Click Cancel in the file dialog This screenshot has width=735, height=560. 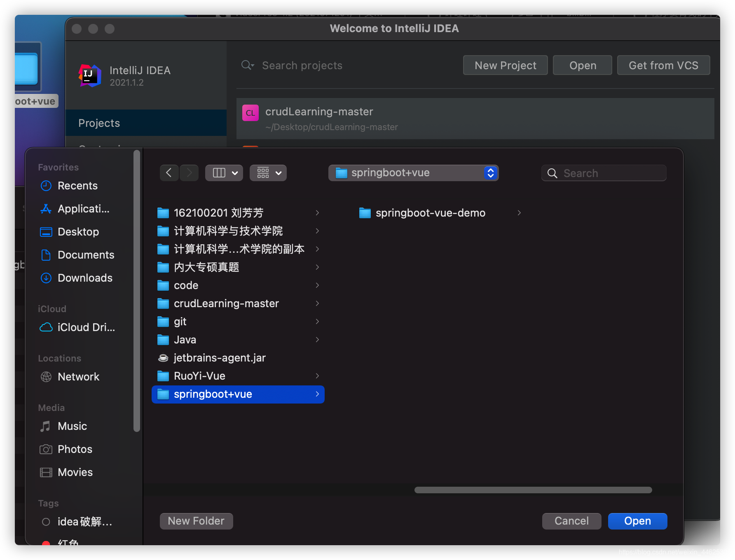tap(571, 521)
